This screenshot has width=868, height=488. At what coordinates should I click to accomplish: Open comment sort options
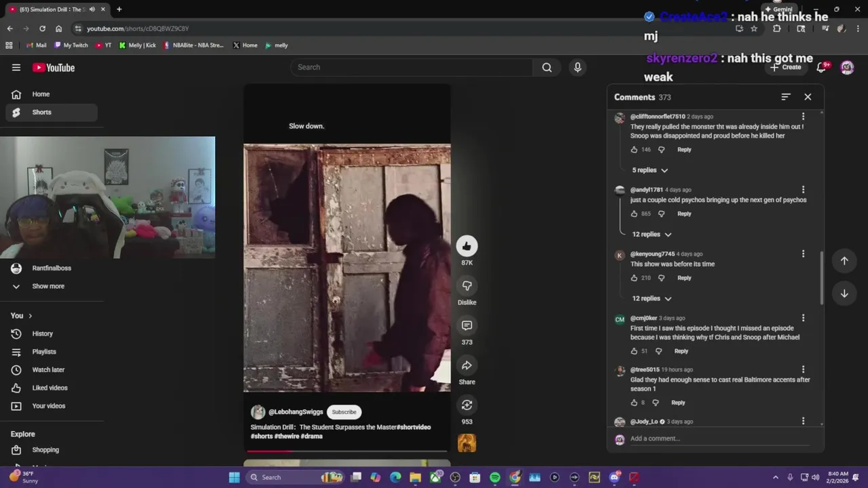coord(785,97)
